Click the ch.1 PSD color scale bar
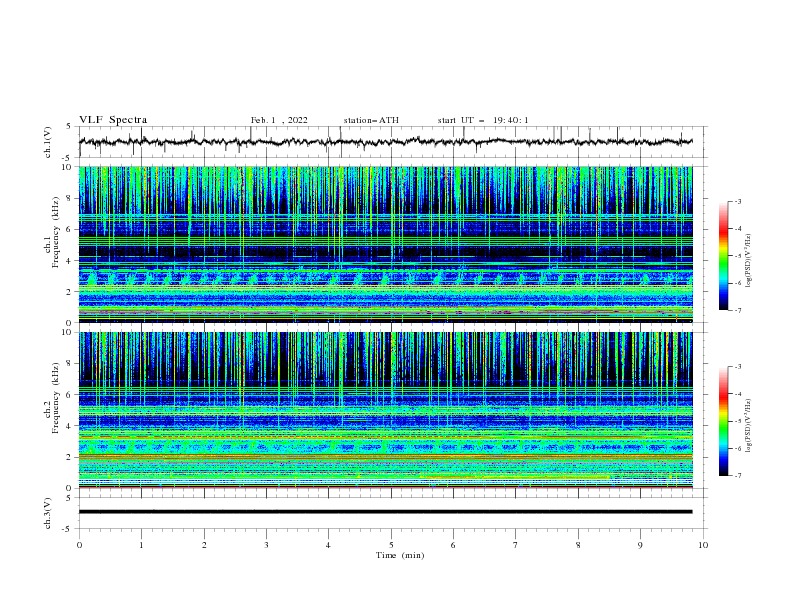The height and width of the screenshot is (612, 792). pyautogui.click(x=723, y=256)
